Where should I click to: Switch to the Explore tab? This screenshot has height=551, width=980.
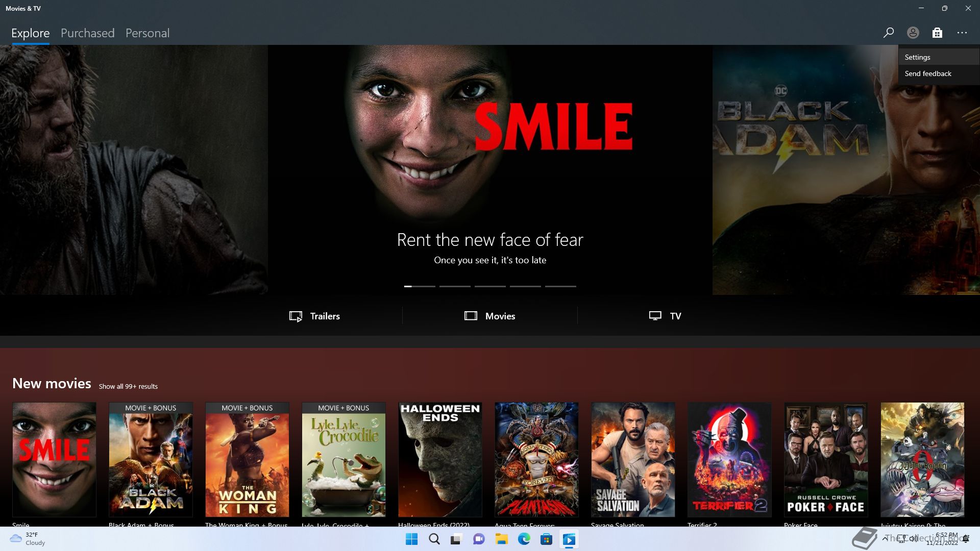pyautogui.click(x=31, y=33)
